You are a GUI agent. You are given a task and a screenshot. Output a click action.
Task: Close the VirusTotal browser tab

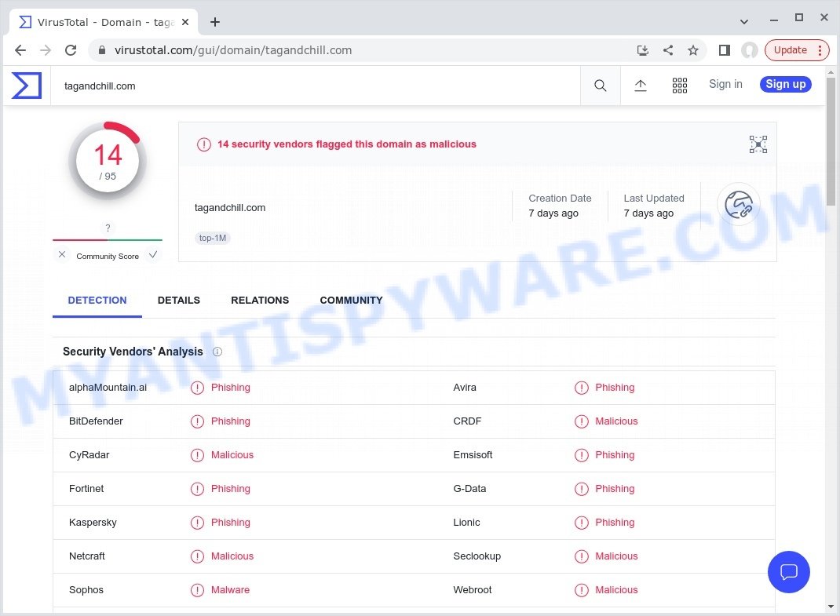tap(185, 22)
